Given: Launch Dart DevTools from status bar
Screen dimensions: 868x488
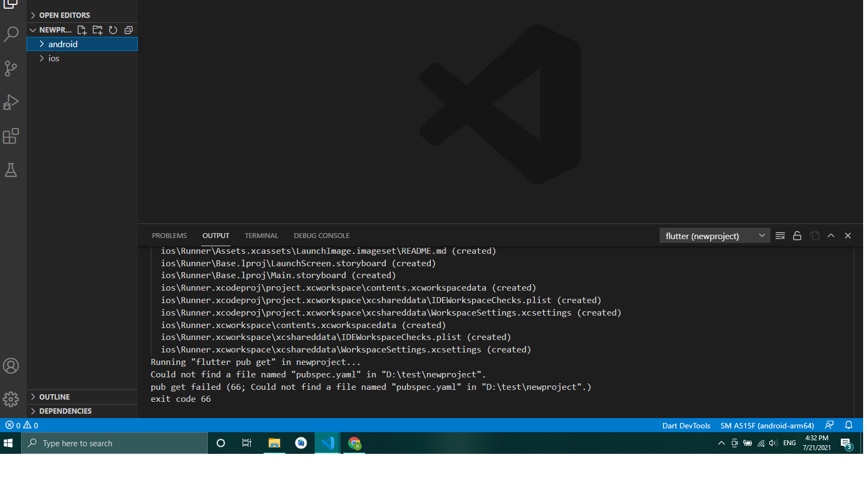Looking at the screenshot, I should coord(686,426).
